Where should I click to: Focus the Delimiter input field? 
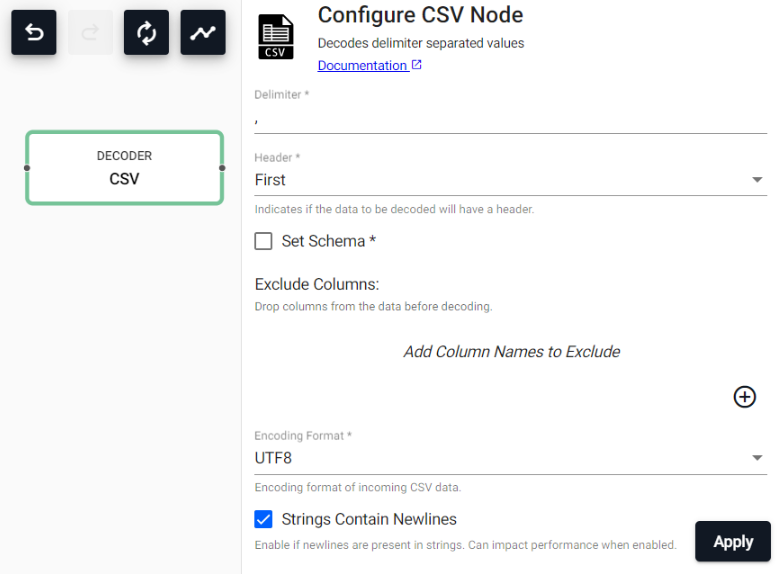(510, 119)
